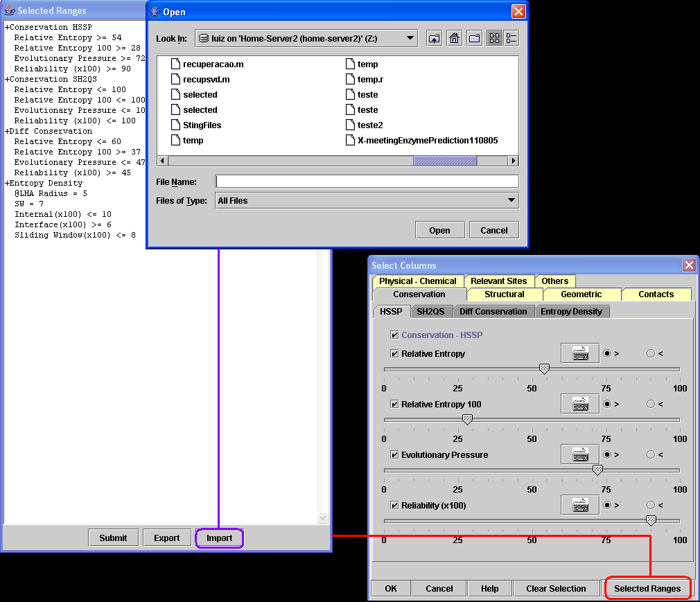Close the Select Columns window
700x602 pixels.
(690, 265)
